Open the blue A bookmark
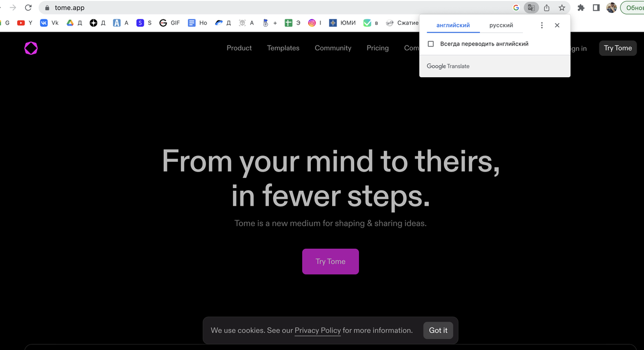The image size is (644, 350). [x=121, y=23]
